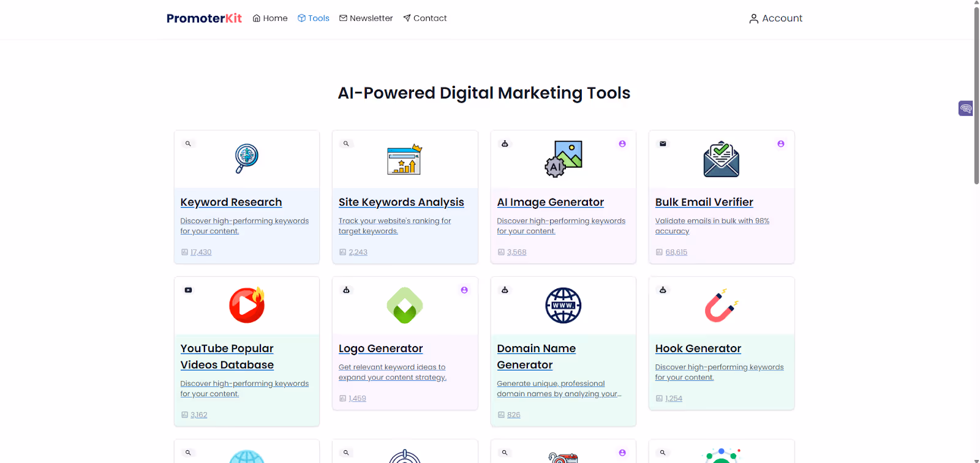
Task: Click the 3,568 usage count
Action: pos(517,252)
